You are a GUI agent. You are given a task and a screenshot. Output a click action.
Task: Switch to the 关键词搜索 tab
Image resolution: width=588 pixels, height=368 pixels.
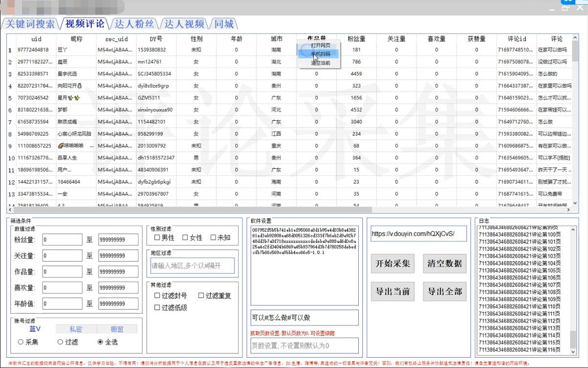click(30, 22)
